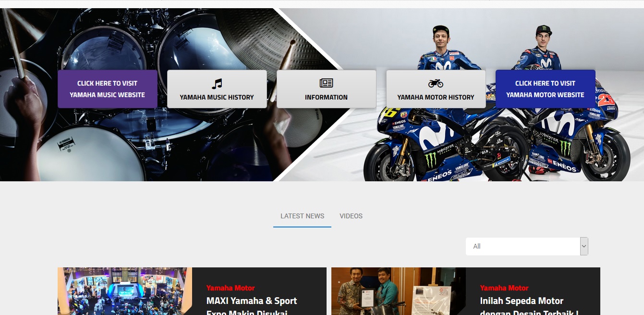This screenshot has width=644, height=315.
Task: Visit the Yamaha Motor website button
Action: [546, 89]
